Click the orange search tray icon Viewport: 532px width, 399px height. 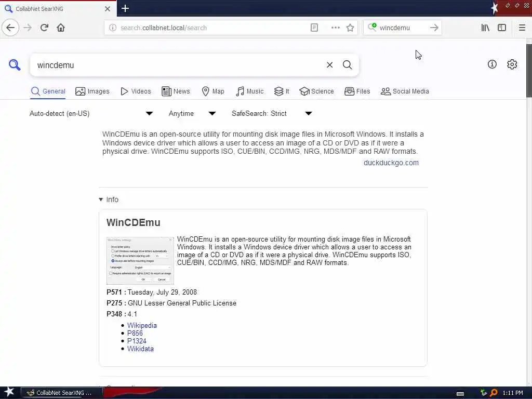(x=494, y=393)
